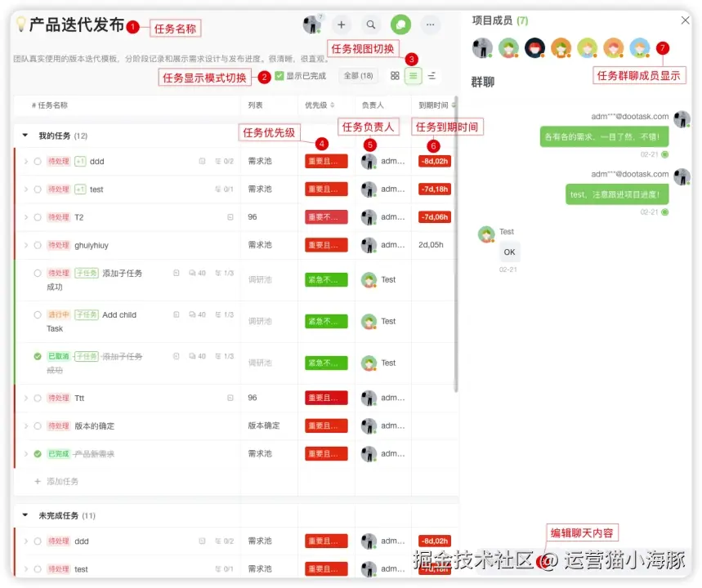This screenshot has width=702, height=588.
Task: Sort by 到期时间 column header
Action: pyautogui.click(x=437, y=105)
